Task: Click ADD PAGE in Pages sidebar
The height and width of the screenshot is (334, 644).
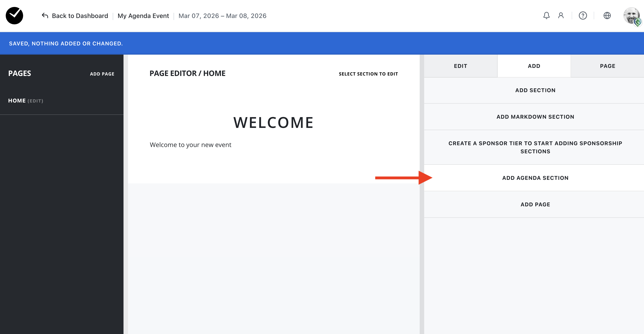Action: pos(102,74)
